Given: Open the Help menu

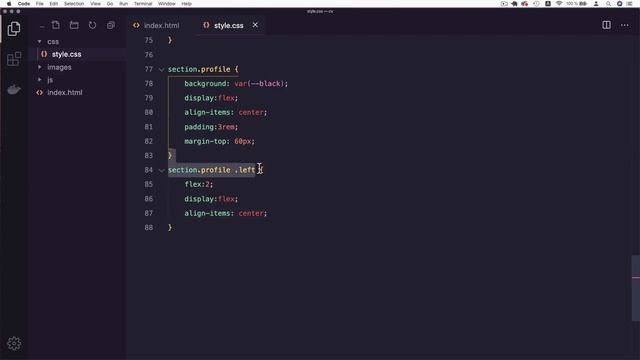Looking at the screenshot, I should (187, 4).
